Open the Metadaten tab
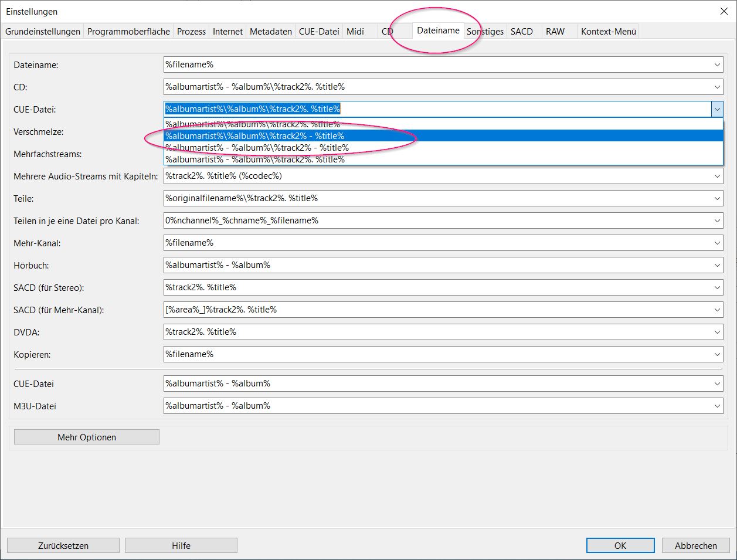Viewport: 737px width, 560px height. point(270,32)
